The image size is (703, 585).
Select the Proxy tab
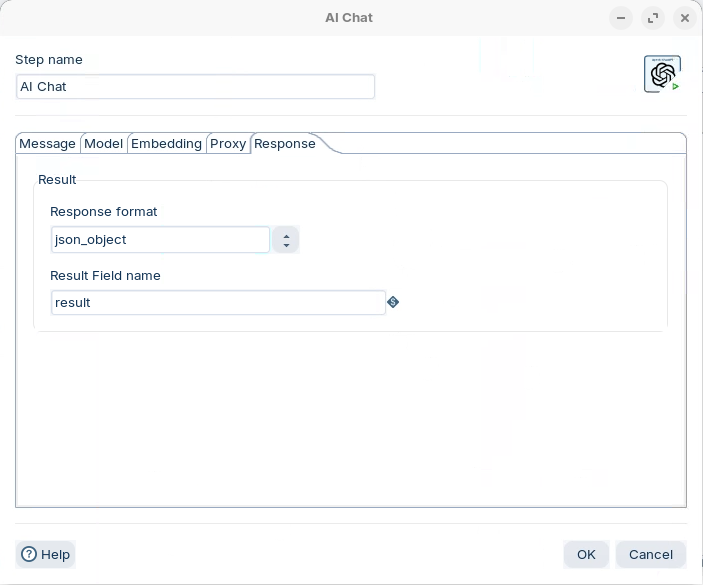(x=228, y=144)
